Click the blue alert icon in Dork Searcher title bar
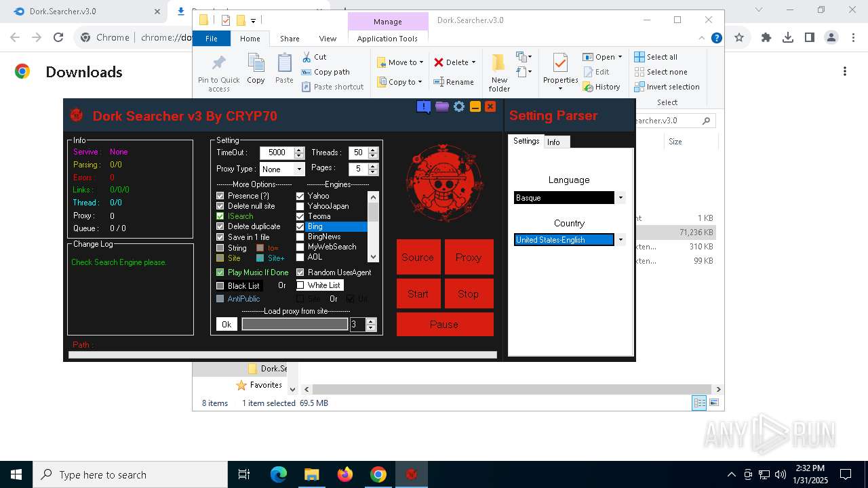Screen dimensions: 868x488 click(x=424, y=107)
